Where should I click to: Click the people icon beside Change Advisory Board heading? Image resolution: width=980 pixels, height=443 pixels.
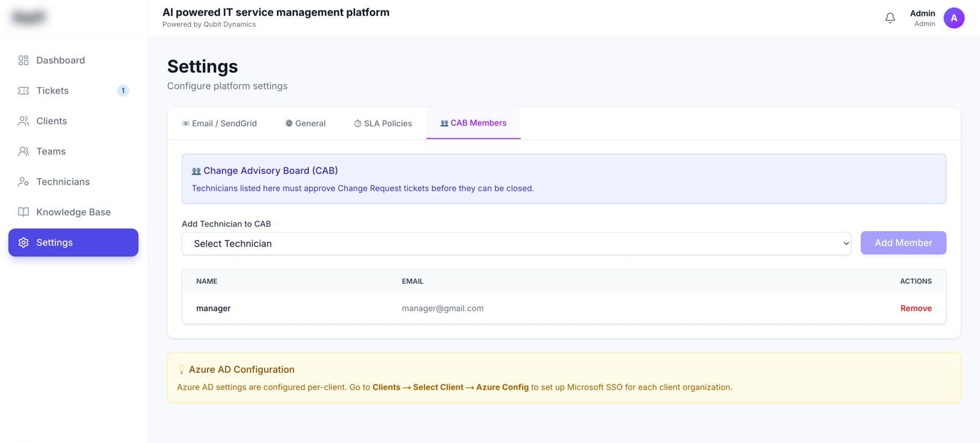click(x=196, y=171)
